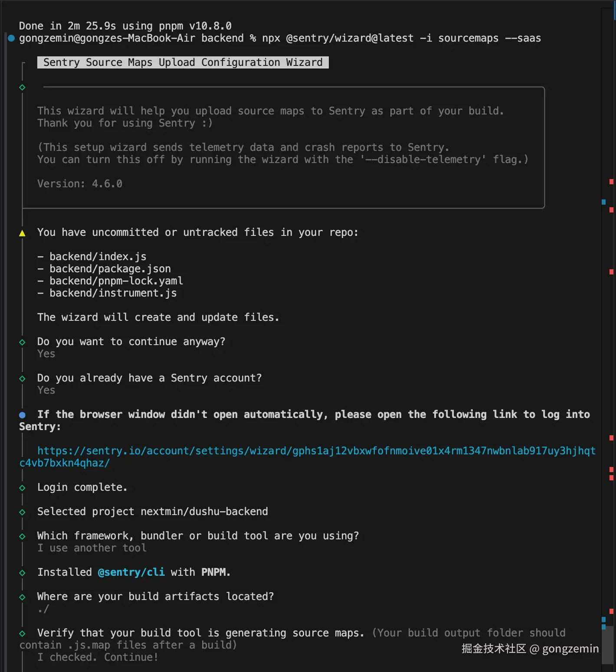Click the 'Selected project nextmin/dushu-backend' text
This screenshot has height=672, width=616.
coord(153,512)
